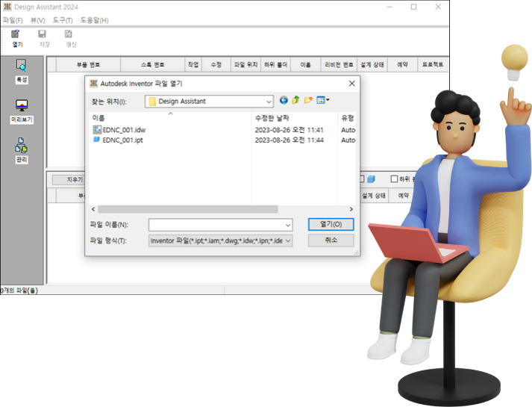Image resolution: width=532 pixels, height=407 pixels.
Task: Click the 저장 (Save) toolbar icon
Action: click(43, 35)
